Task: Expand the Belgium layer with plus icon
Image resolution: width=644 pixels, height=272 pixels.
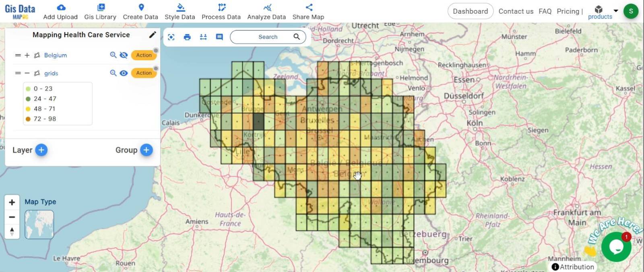Action: coord(27,55)
